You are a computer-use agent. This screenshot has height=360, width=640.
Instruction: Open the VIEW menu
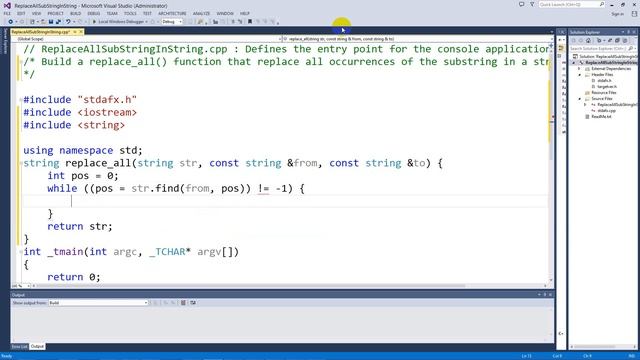click(36, 13)
